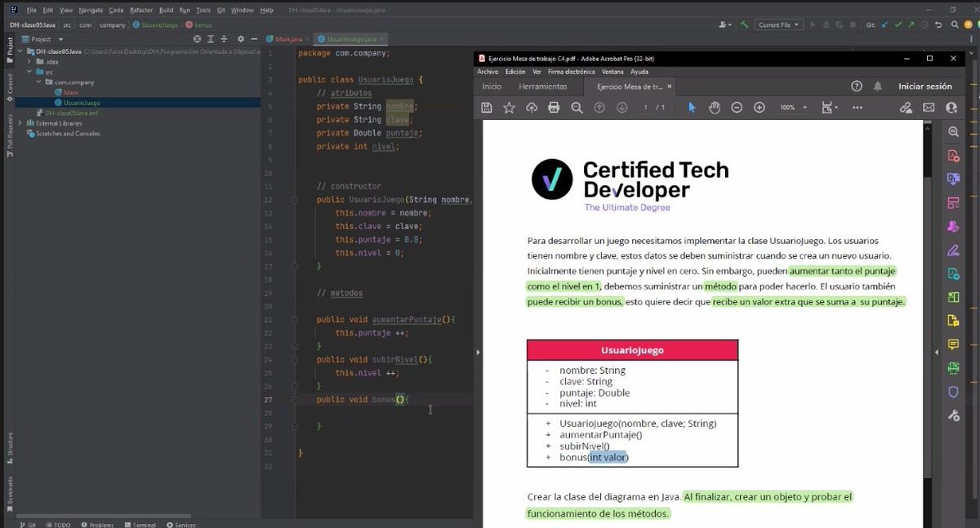The height and width of the screenshot is (528, 980).
Task: Select Scratches and Consoles
Action: coord(63,134)
